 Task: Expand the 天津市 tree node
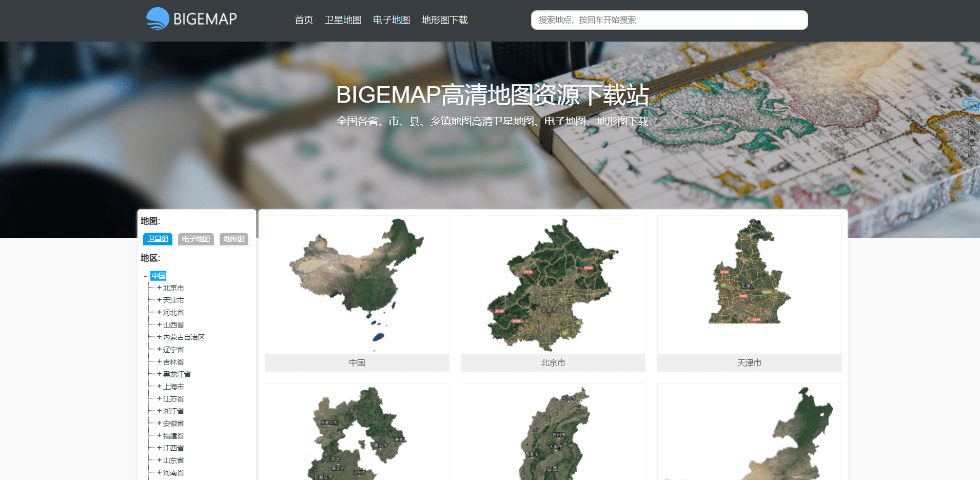point(159,300)
